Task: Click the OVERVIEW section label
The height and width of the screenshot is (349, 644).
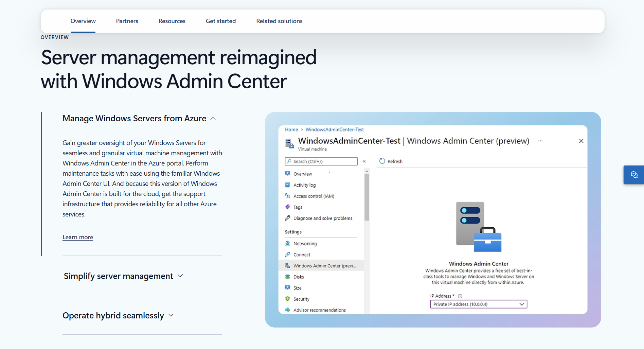Action: 55,37
